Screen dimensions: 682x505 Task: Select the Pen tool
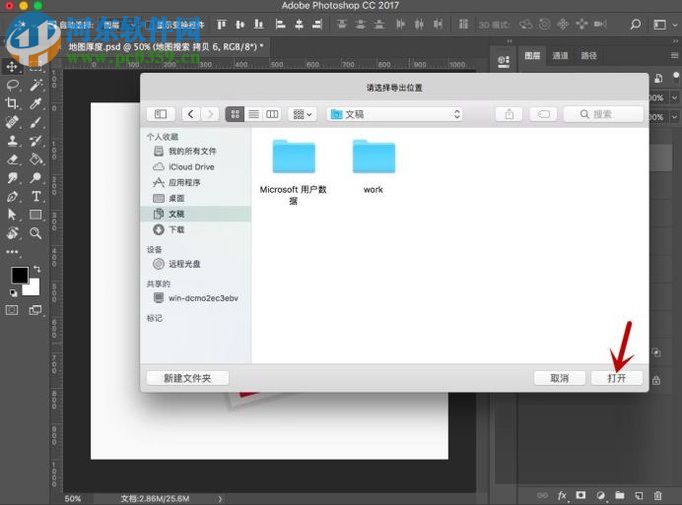tap(12, 196)
